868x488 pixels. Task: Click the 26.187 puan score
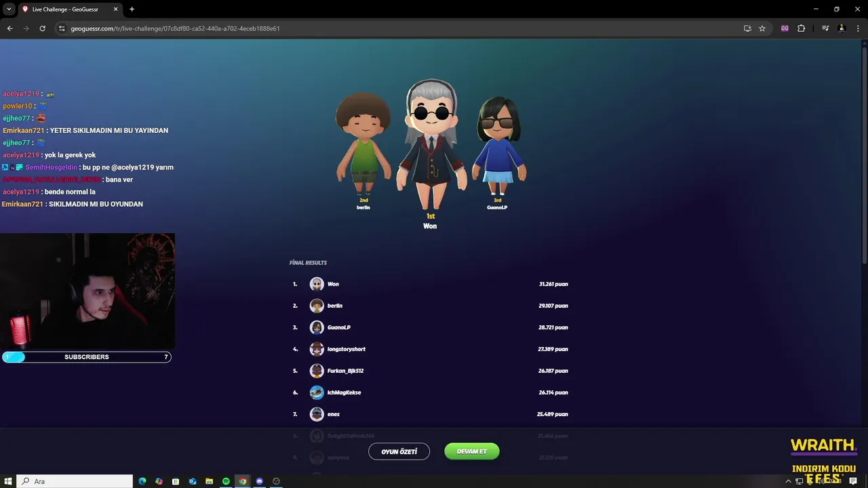(553, 371)
